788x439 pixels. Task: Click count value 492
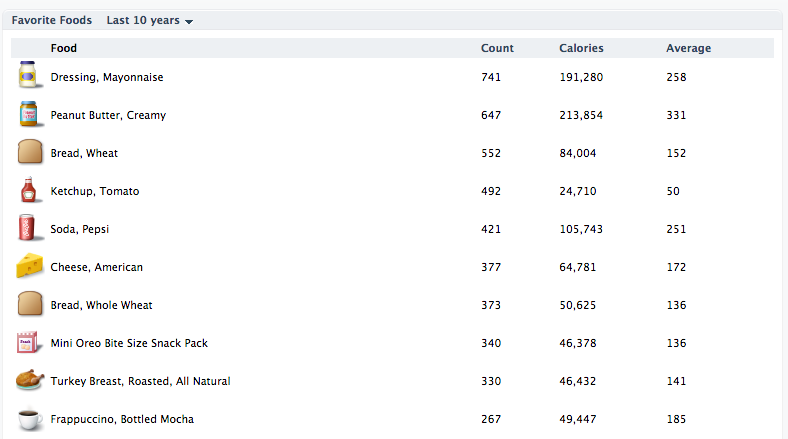pyautogui.click(x=491, y=191)
